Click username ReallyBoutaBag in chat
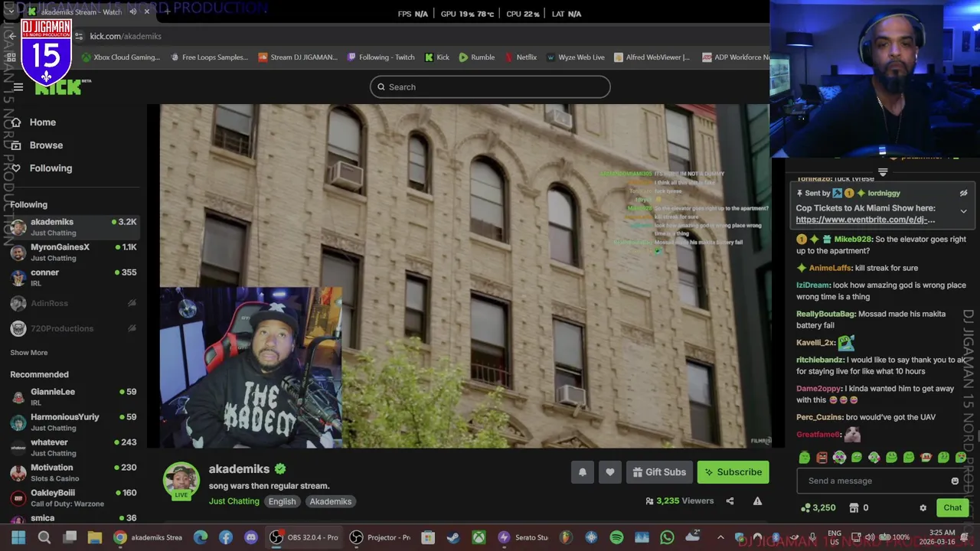The width and height of the screenshot is (980, 551). (x=825, y=315)
